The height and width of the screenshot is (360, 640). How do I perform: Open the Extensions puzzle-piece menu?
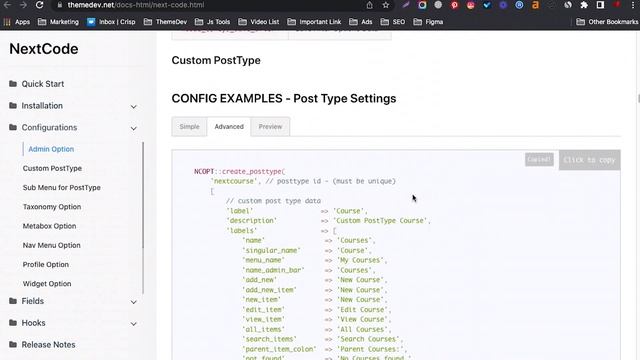tap(584, 5)
